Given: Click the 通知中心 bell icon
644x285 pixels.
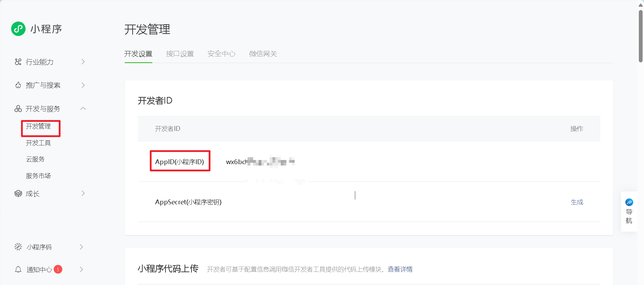Looking at the screenshot, I should coord(18,269).
